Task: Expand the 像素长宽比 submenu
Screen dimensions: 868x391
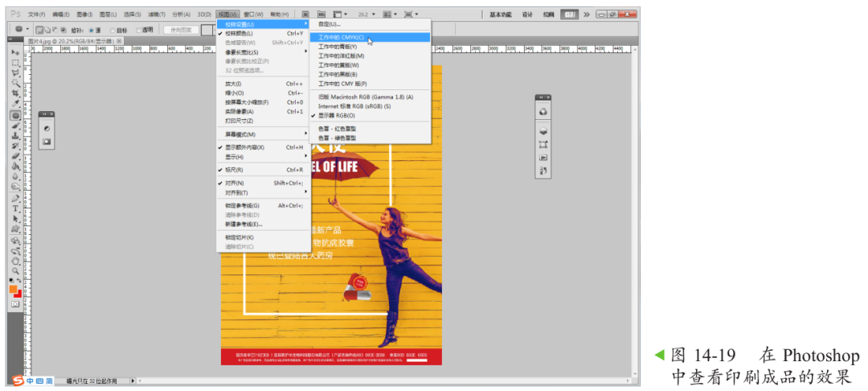Action: point(263,52)
